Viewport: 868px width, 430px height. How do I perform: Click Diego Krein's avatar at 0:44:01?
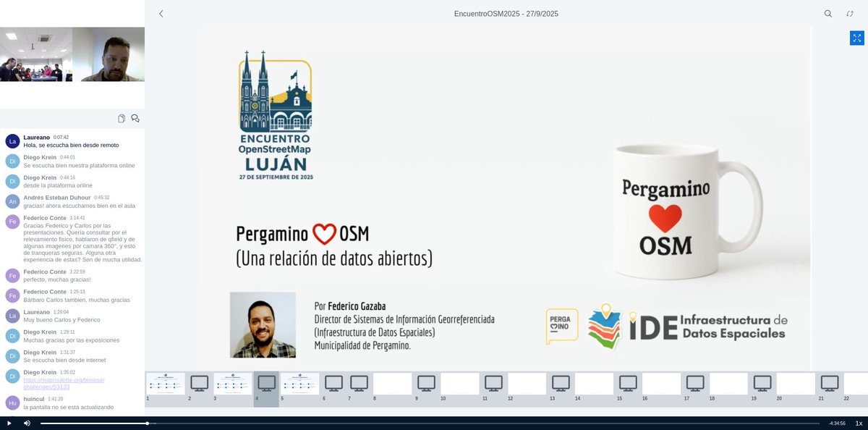pos(12,161)
